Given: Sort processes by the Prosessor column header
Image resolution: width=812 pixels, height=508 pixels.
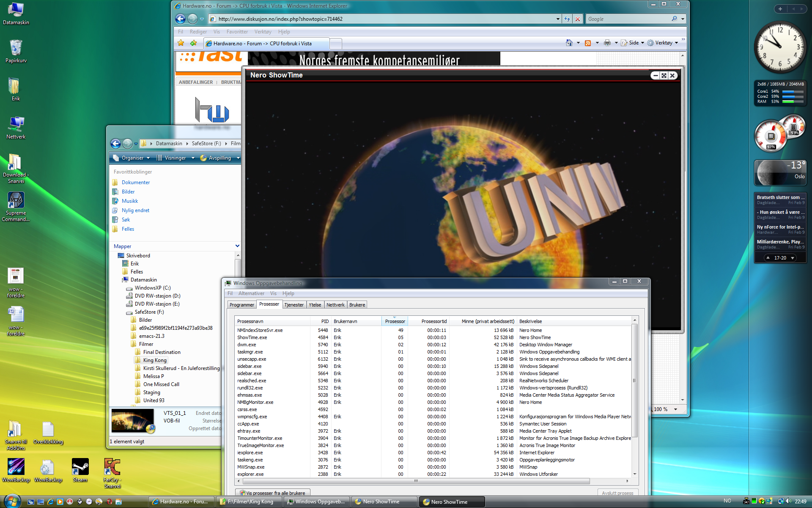Looking at the screenshot, I should pos(395,321).
